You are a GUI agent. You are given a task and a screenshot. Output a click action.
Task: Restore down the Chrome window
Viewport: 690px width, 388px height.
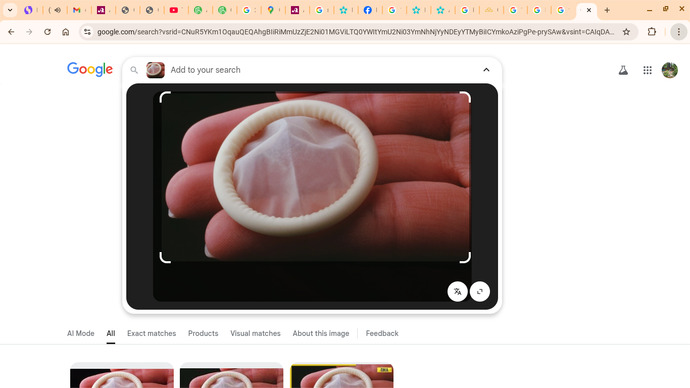(x=666, y=9)
